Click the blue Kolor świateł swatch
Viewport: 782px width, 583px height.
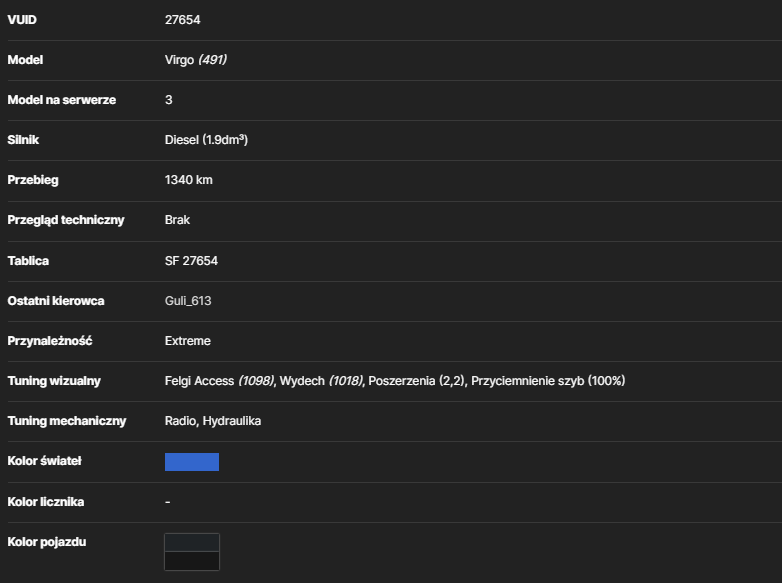tap(192, 462)
